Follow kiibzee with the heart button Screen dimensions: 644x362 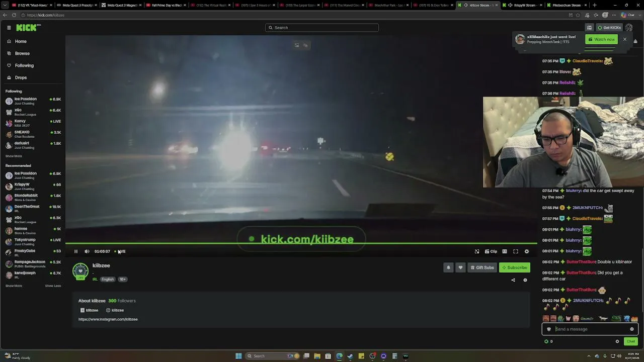pyautogui.click(x=460, y=267)
